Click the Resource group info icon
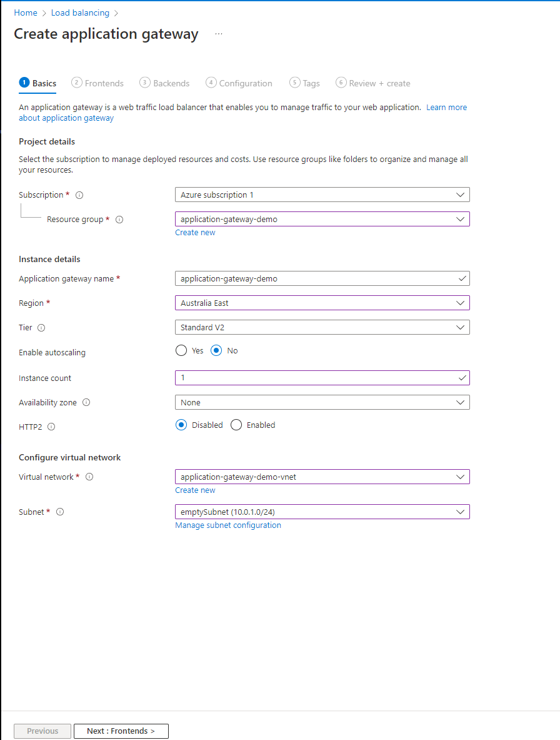560x740 pixels. tap(119, 220)
